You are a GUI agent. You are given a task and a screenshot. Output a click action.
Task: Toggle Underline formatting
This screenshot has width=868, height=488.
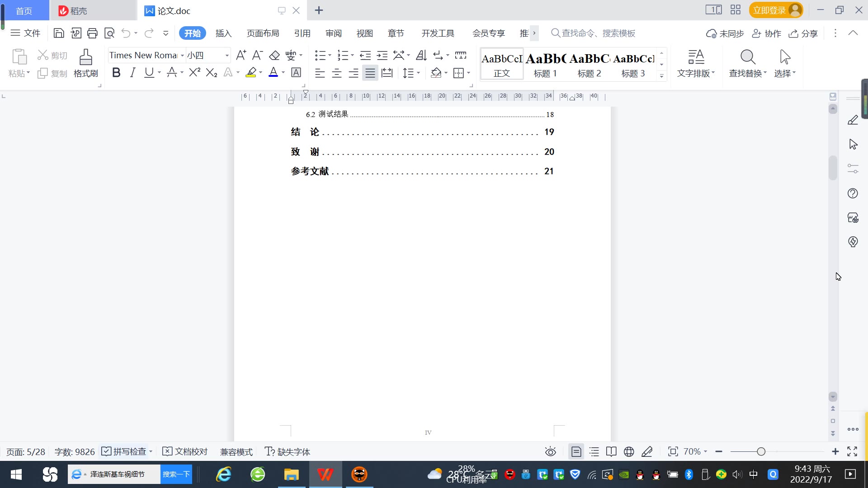click(x=149, y=72)
